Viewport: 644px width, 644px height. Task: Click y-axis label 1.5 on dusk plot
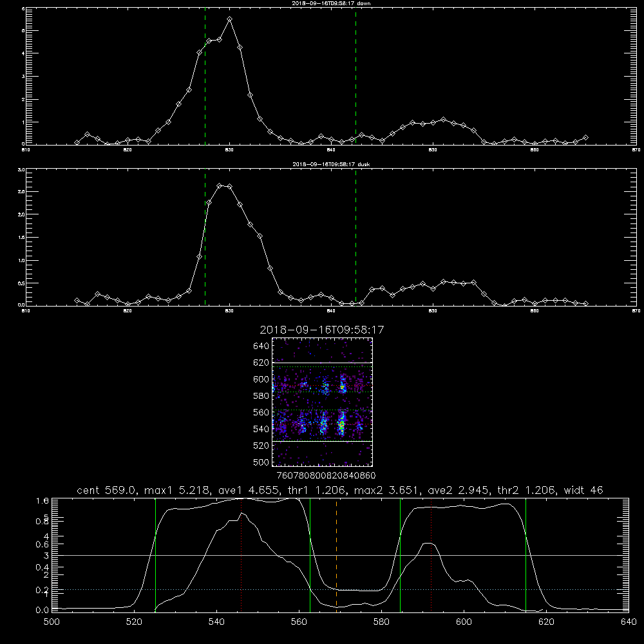21,238
